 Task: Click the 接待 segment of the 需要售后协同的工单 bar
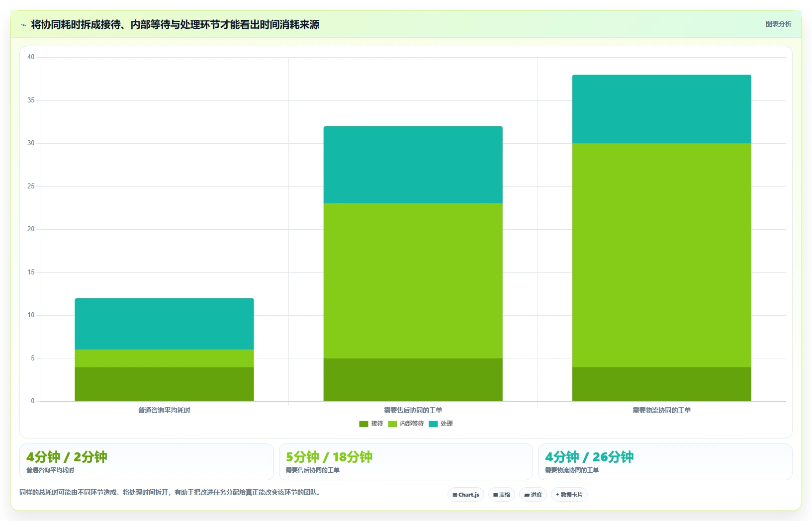[413, 380]
